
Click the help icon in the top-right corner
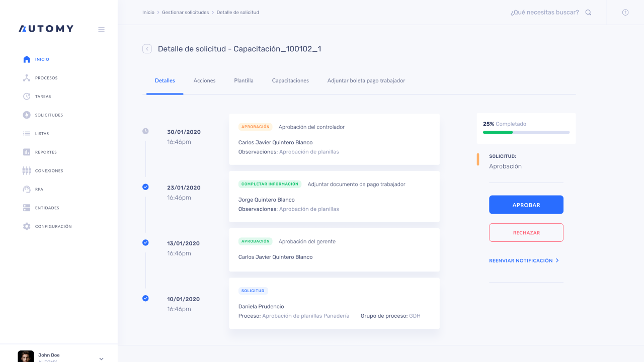[x=625, y=13]
